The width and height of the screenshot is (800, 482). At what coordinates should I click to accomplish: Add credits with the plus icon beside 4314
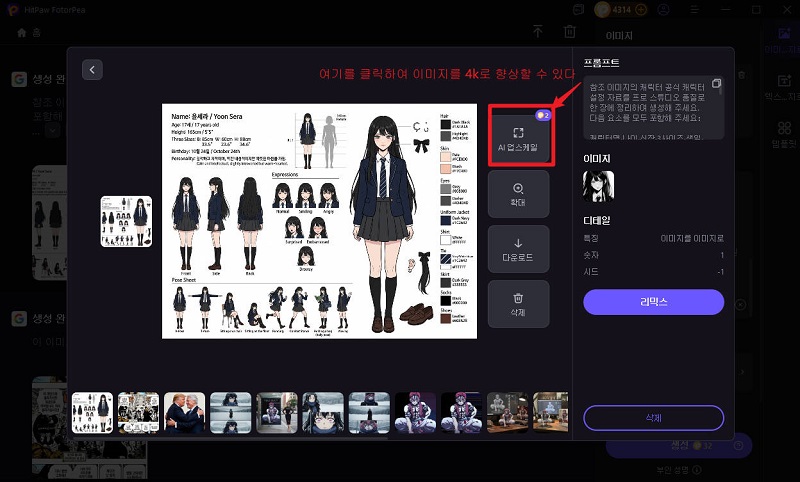[641, 9]
